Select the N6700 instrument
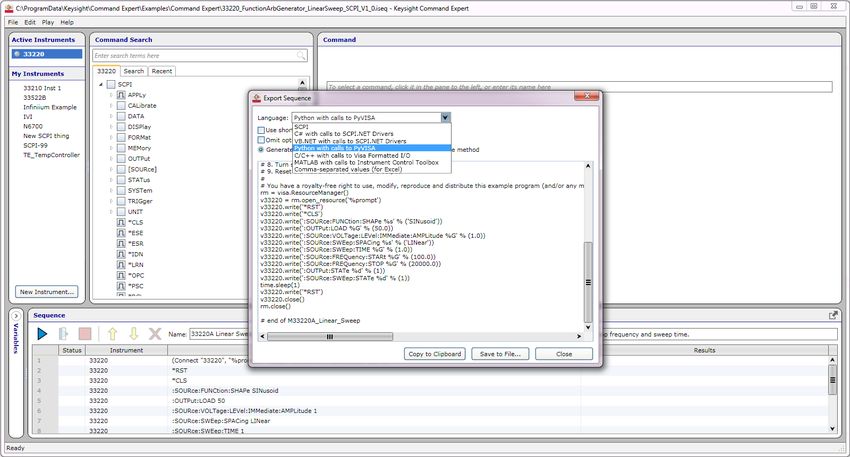850x457 pixels. click(x=33, y=126)
